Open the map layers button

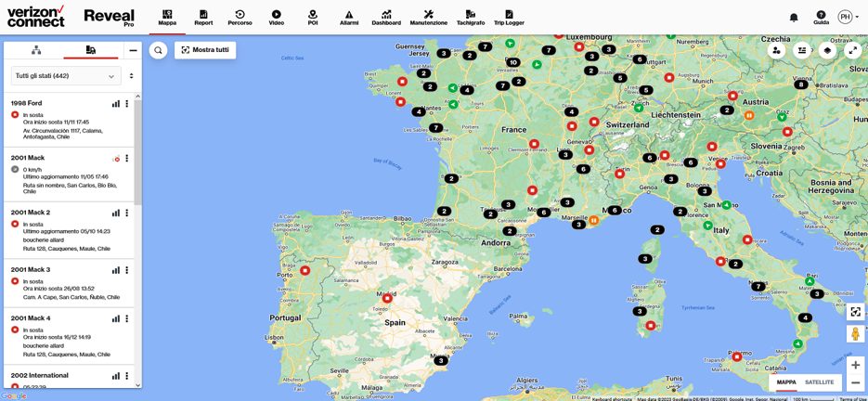click(x=827, y=50)
